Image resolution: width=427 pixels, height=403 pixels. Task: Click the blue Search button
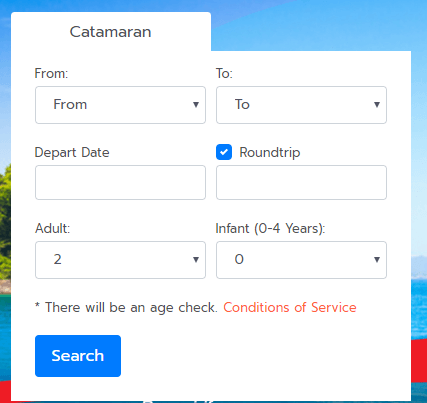78,356
